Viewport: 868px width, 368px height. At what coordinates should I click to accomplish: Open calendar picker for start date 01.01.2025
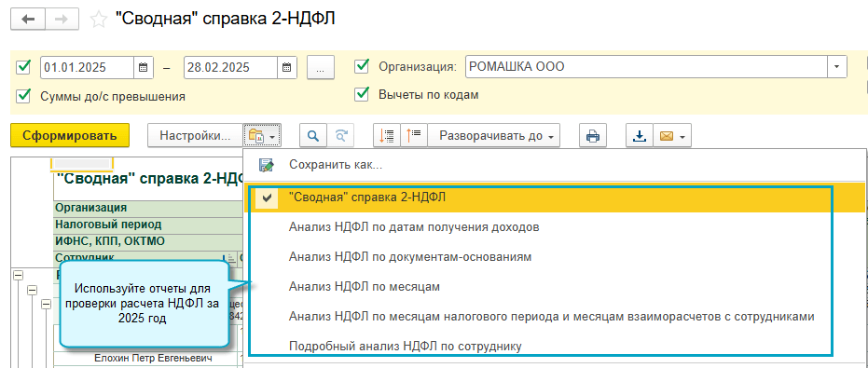pyautogui.click(x=143, y=67)
